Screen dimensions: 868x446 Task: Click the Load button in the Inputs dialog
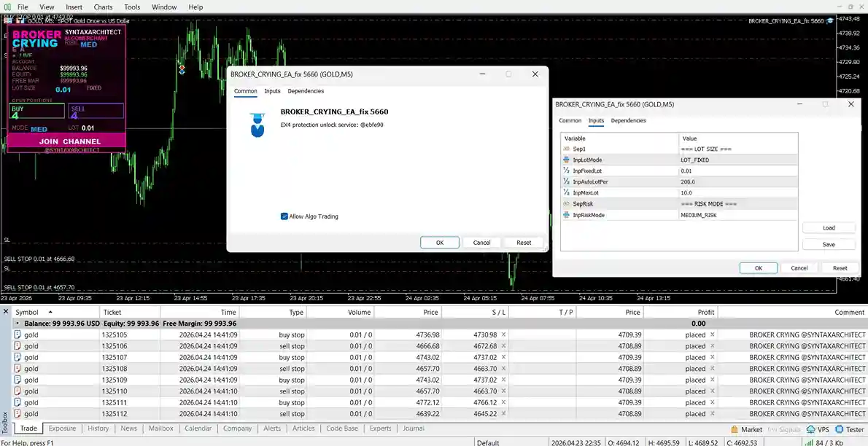coord(829,228)
